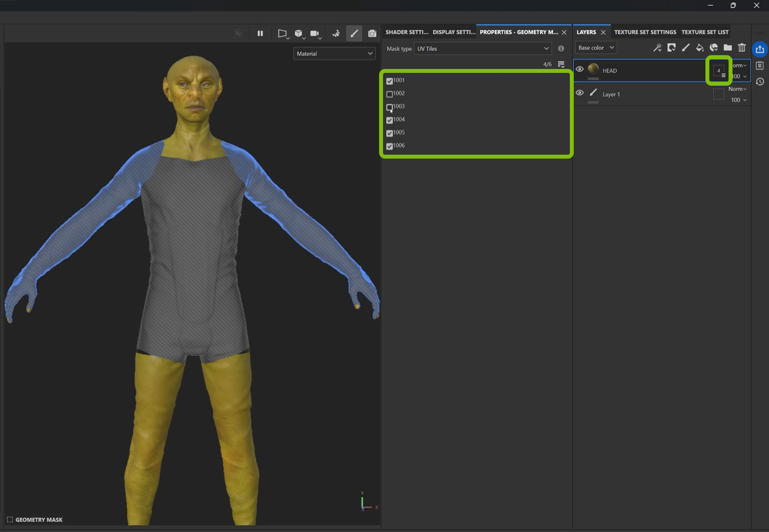Click the blue export textures icon

760,49
